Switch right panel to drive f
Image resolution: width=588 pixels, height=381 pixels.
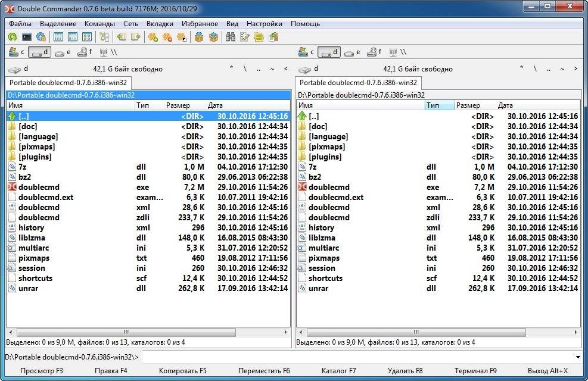tap(374, 52)
